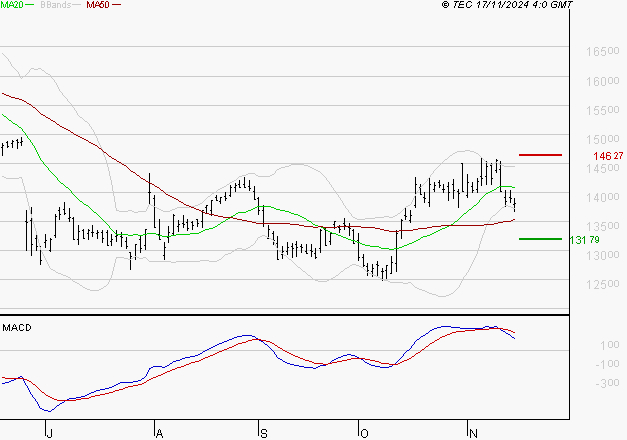The width and height of the screenshot is (627, 440).
Task: Select the A month label on time axis
Action: click(158, 432)
